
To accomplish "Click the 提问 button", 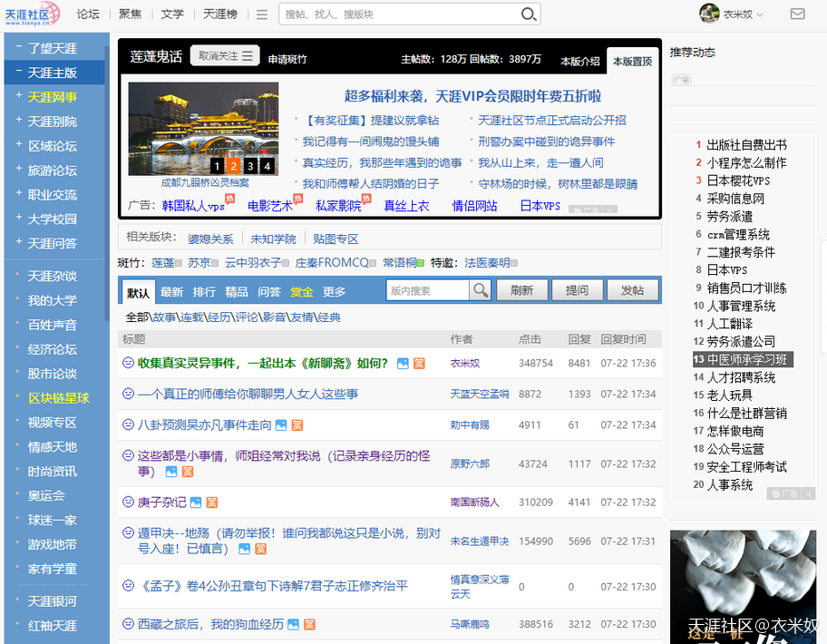I will [577, 290].
